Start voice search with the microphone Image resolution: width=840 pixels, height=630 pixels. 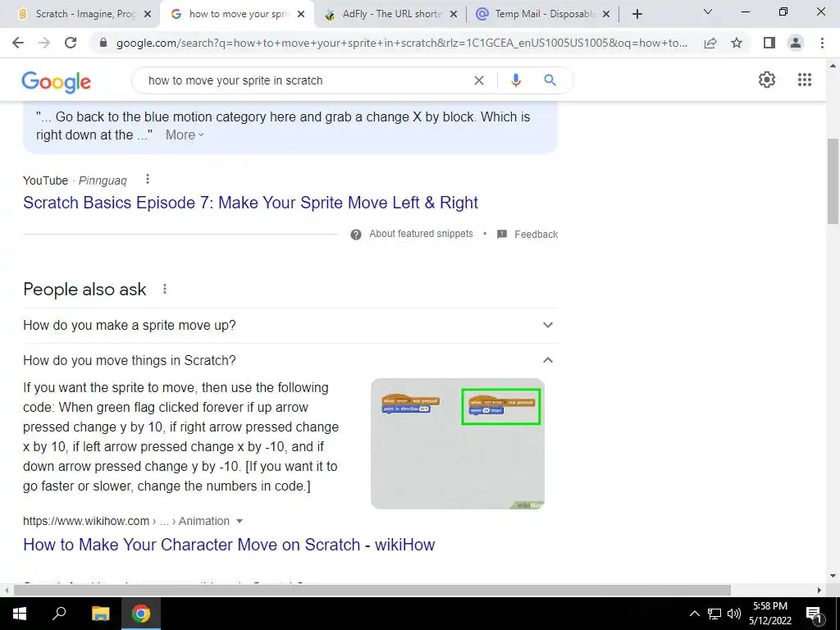(x=515, y=80)
